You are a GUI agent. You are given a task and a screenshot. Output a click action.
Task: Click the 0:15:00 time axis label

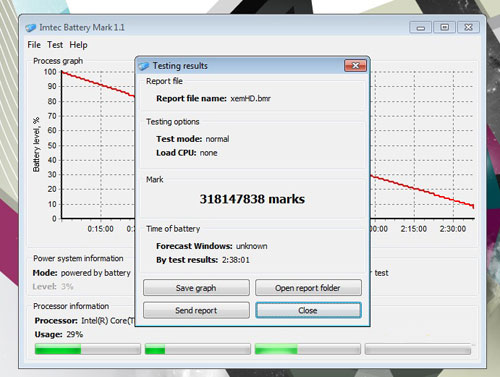(100, 229)
